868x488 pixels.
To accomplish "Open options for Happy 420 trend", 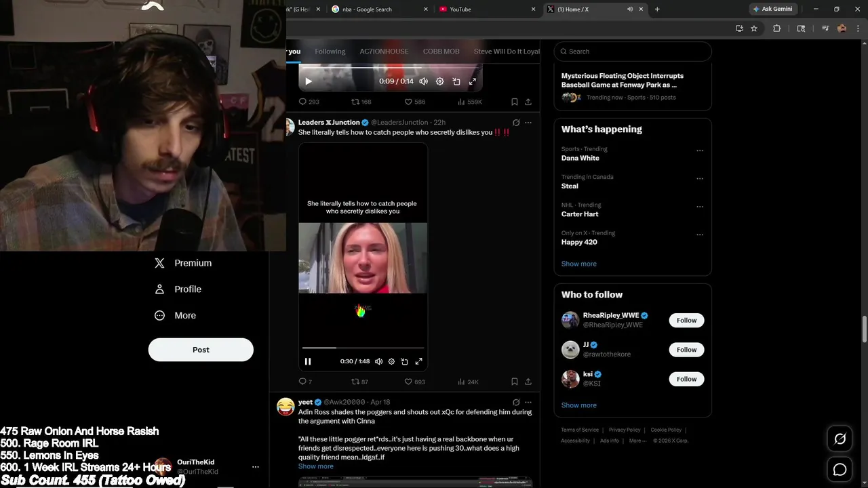I will point(700,235).
